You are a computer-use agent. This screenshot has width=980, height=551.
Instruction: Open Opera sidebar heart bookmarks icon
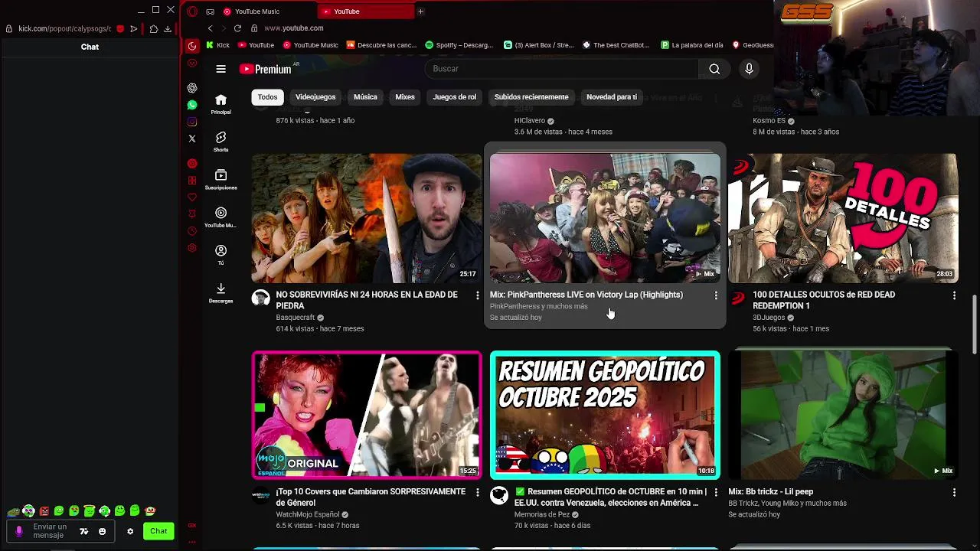(192, 197)
